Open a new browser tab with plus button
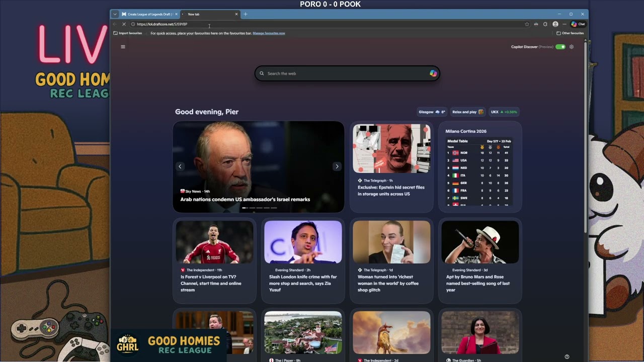Viewport: 644px width, 362px height. (x=246, y=14)
